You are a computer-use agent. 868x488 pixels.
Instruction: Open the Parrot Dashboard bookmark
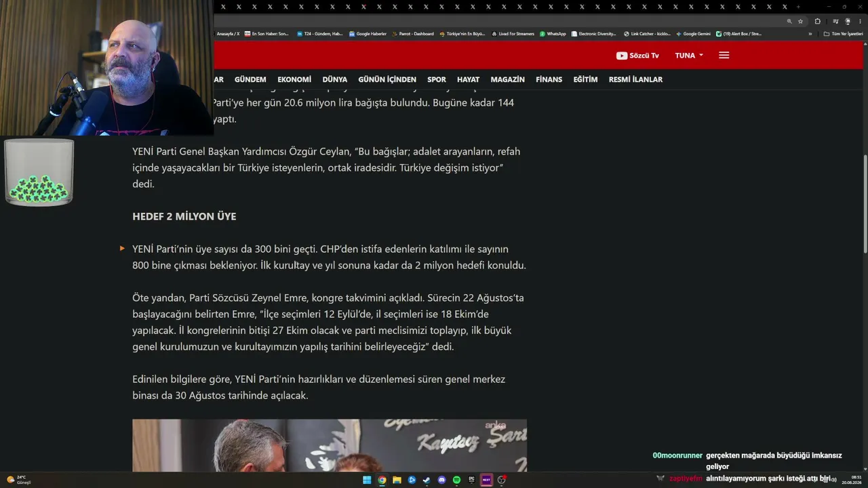412,34
